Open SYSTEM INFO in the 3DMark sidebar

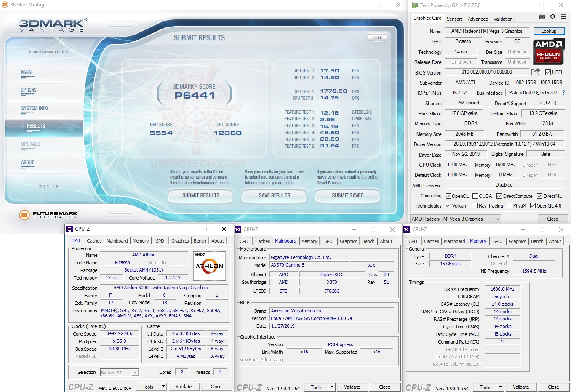pos(35,109)
